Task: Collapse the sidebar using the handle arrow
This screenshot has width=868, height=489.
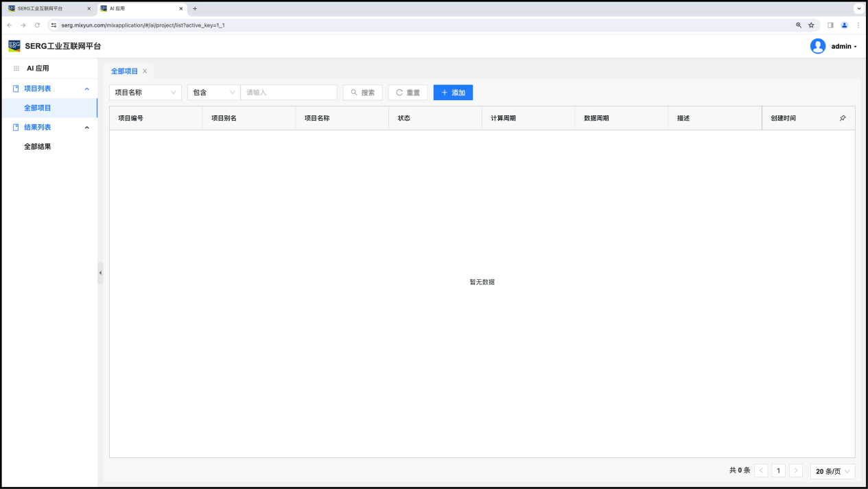Action: coord(100,272)
